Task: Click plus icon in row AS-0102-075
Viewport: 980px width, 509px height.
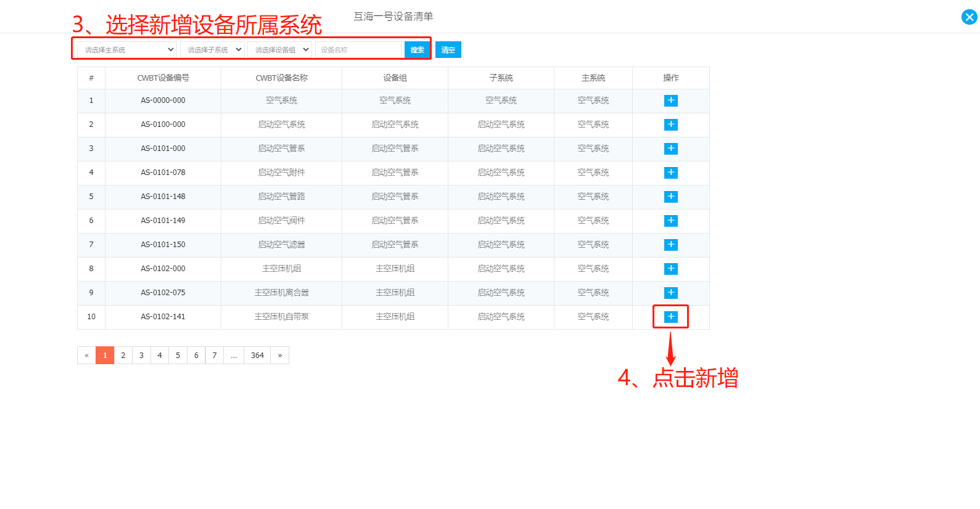Action: 671,293
